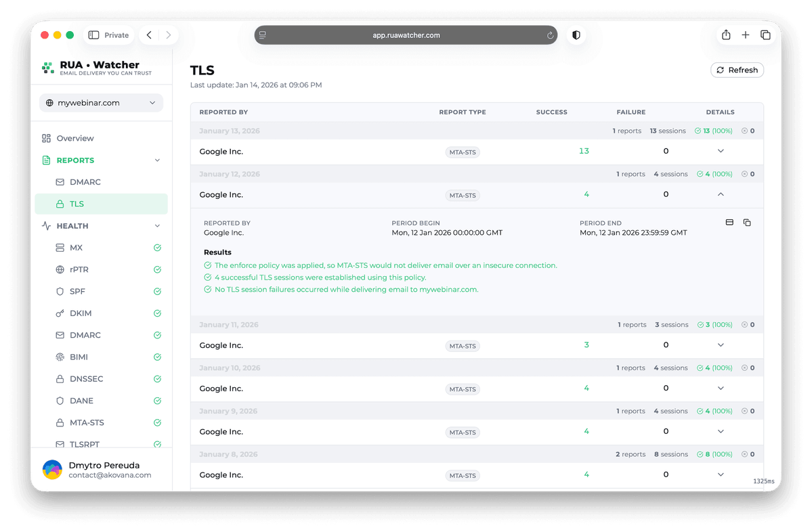
Task: Collapse the January 12 Google Inc. row
Action: [x=721, y=194]
